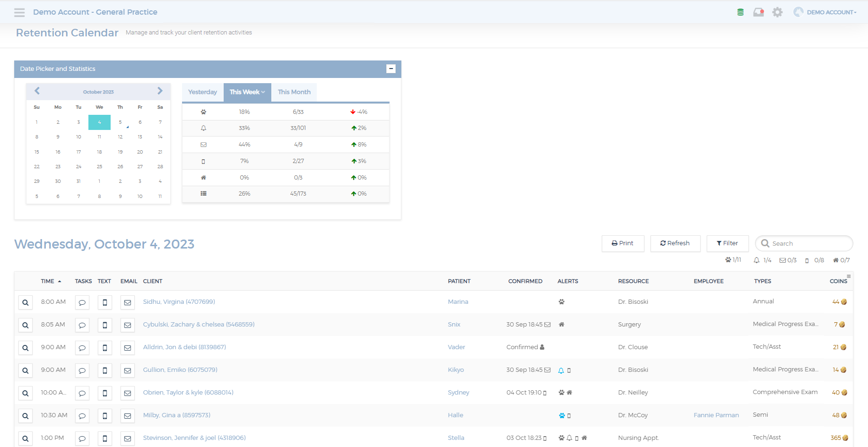Open task comment for Sidhu, Virgina
868x447 pixels.
pos(82,302)
